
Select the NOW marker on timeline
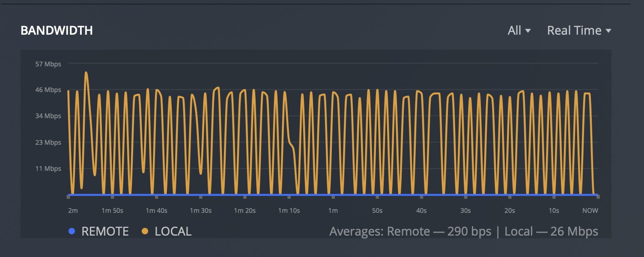590,211
